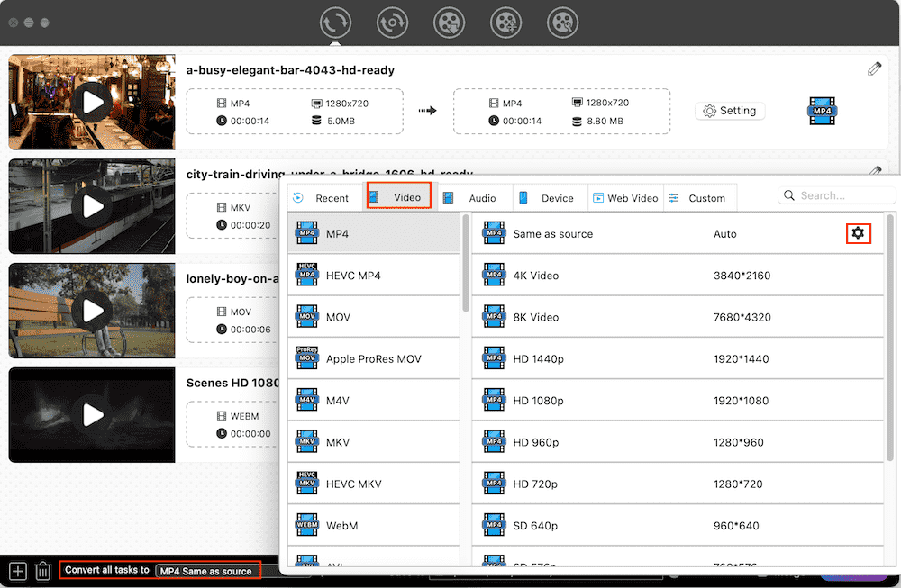
Task: Choose the HD 1080p preset
Action: (678, 401)
